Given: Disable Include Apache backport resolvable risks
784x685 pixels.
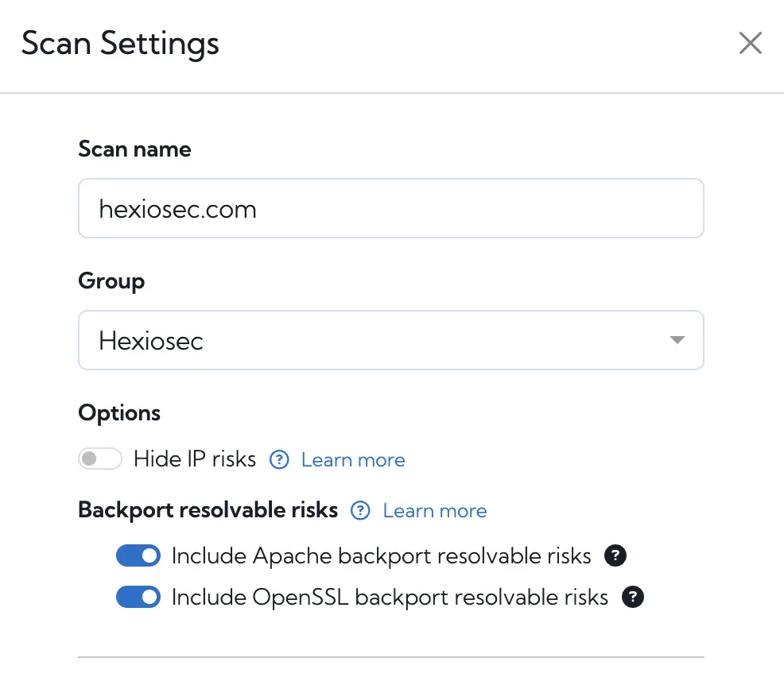Looking at the screenshot, I should (x=138, y=555).
